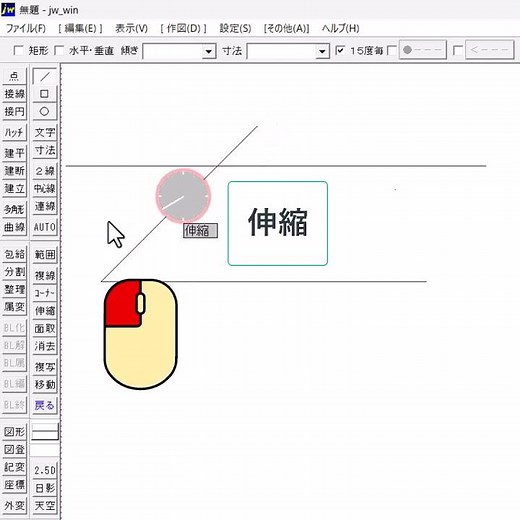The width and height of the screenshot is (520, 520).
Task: Select the 属変 attribute change tool
Action: click(x=14, y=307)
